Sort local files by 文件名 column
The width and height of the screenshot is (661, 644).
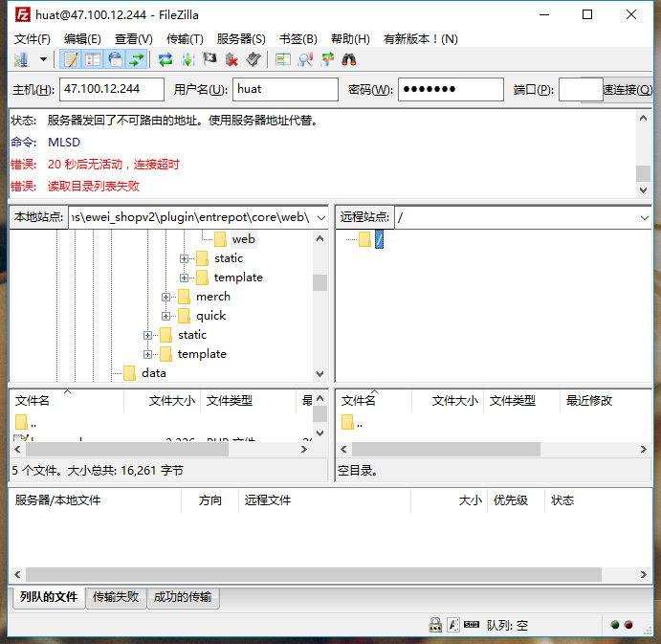(x=67, y=401)
